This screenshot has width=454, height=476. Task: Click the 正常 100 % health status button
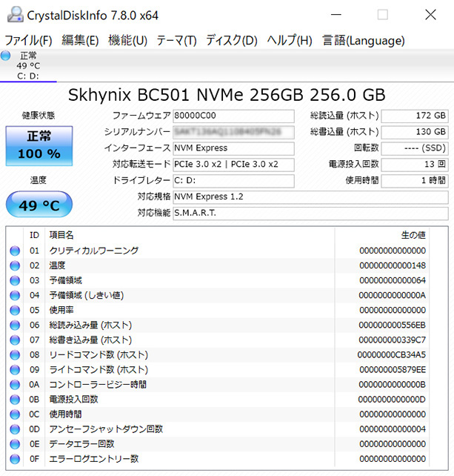39,145
